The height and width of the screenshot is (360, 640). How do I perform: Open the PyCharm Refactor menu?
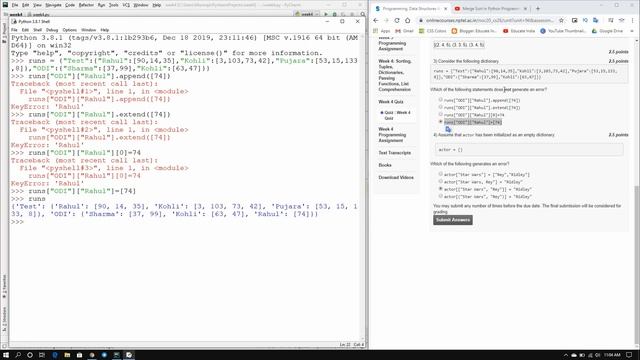coord(86,5)
